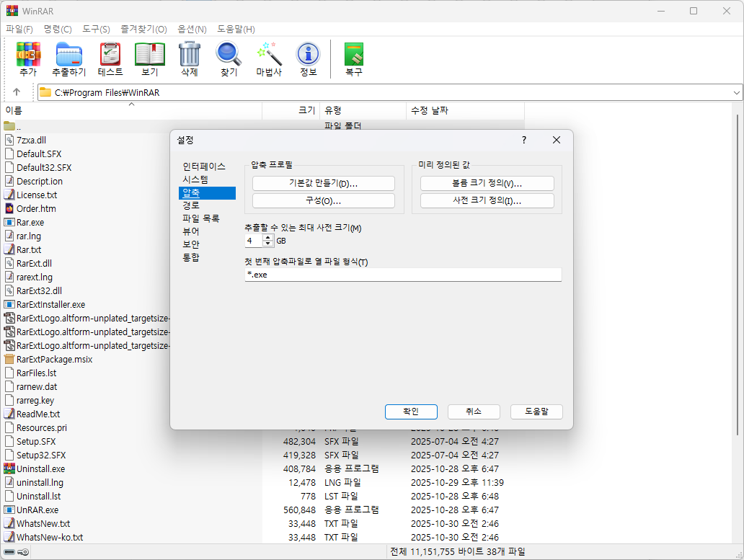Click the *.exe file format field
The width and height of the screenshot is (744, 560).
[x=403, y=275]
